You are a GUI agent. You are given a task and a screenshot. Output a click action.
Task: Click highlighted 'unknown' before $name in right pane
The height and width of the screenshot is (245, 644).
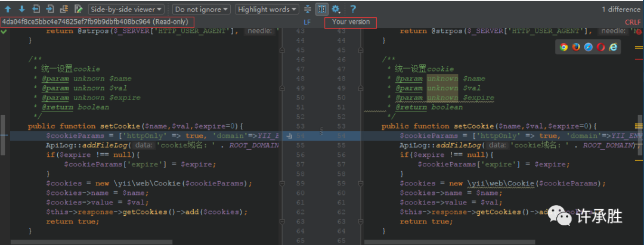(442, 78)
